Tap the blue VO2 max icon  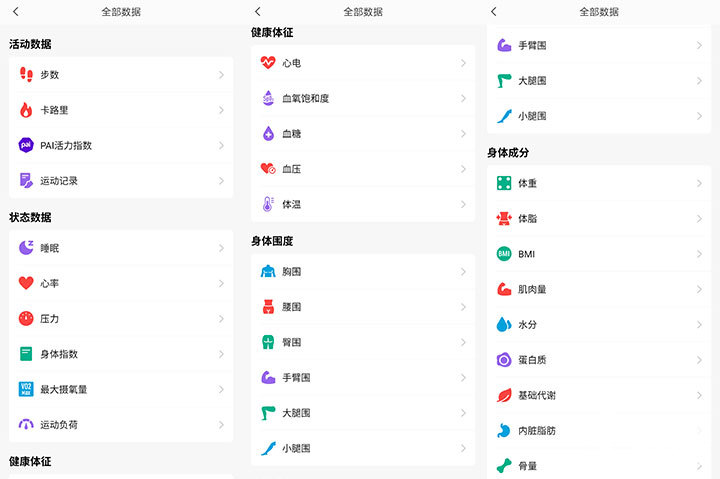click(x=26, y=389)
